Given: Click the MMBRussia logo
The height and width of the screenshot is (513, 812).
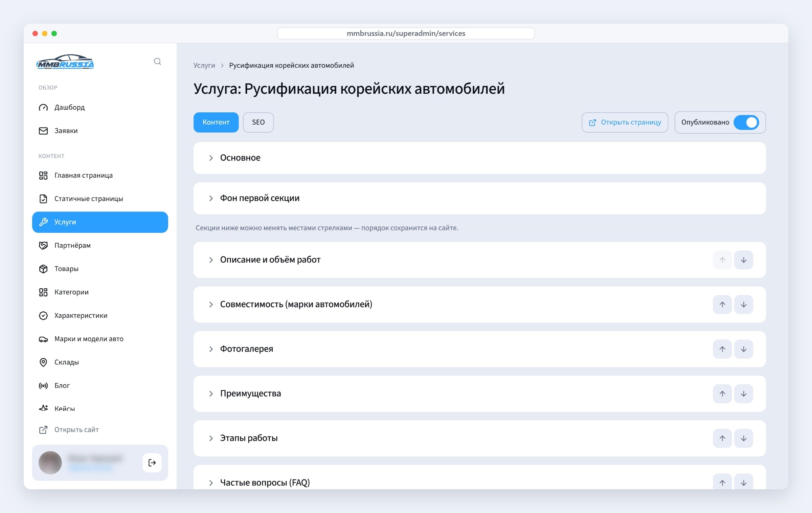Looking at the screenshot, I should [65, 62].
